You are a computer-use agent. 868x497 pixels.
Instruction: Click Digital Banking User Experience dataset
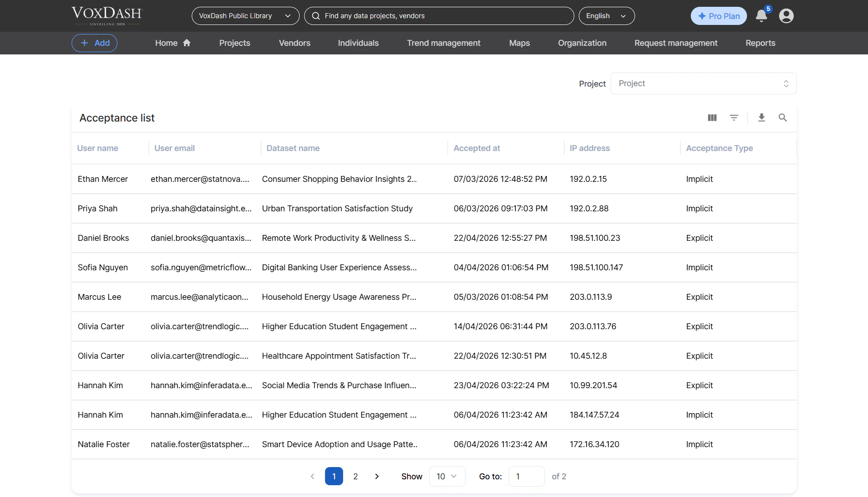coord(339,268)
